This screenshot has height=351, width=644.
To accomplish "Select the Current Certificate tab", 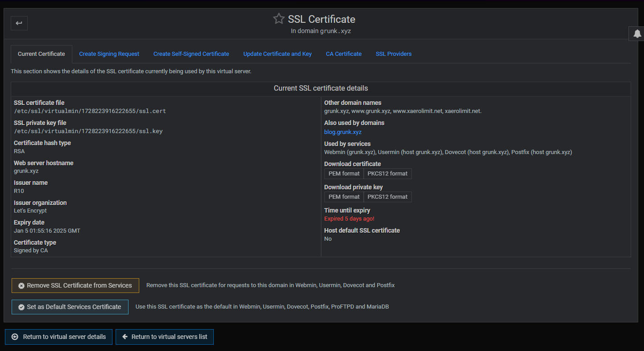I will pos(42,54).
